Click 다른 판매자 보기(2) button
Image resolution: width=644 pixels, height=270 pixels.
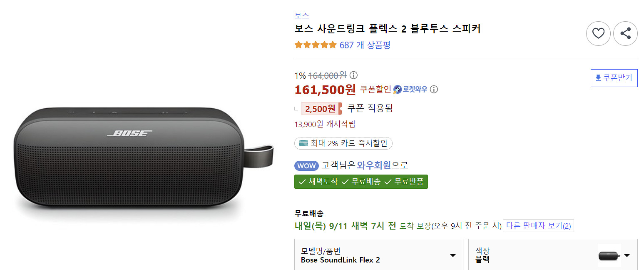click(x=538, y=226)
